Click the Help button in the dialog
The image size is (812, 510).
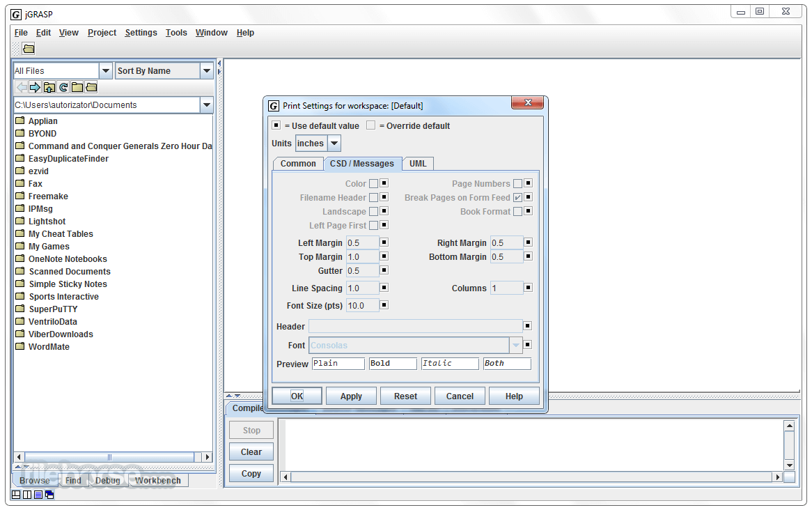pos(514,396)
